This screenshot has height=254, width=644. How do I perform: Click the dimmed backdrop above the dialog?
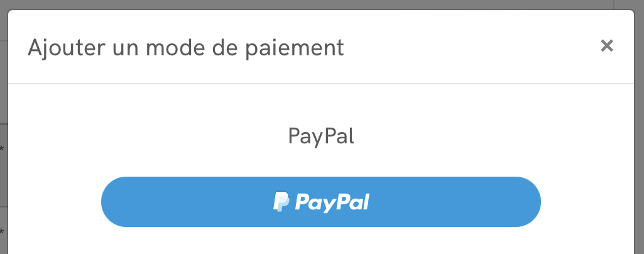[322, 4]
